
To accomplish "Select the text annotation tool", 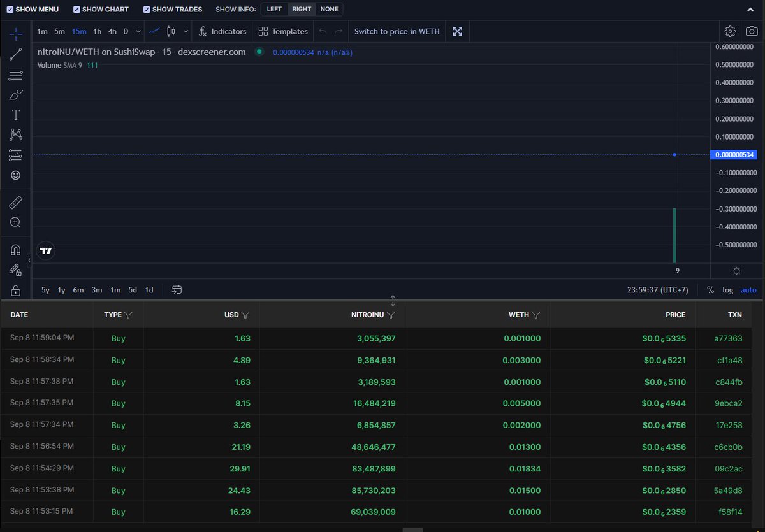I will tap(16, 115).
